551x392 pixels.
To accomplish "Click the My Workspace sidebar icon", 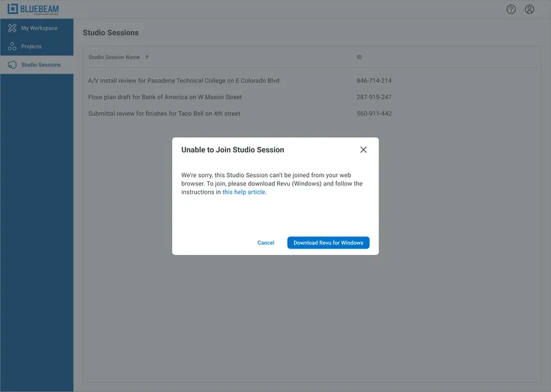I will coord(12,28).
